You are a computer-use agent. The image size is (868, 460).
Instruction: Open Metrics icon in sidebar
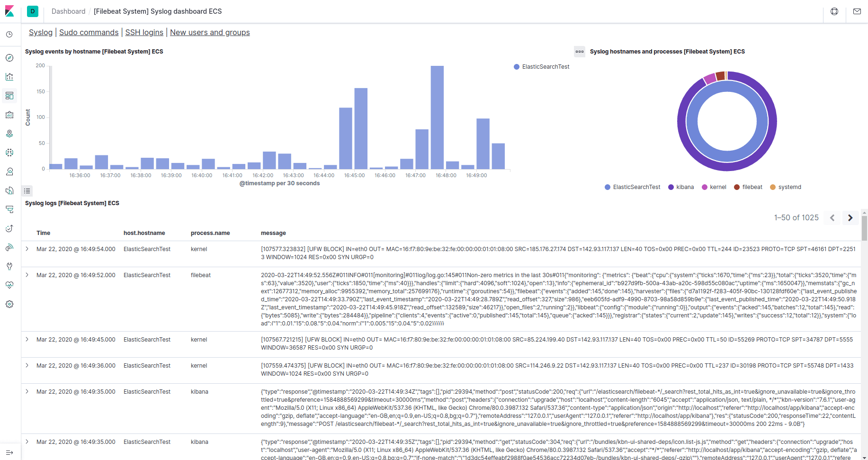[9, 171]
